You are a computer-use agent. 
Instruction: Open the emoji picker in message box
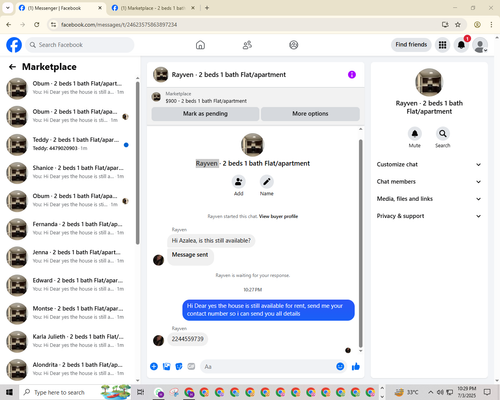tap(340, 366)
